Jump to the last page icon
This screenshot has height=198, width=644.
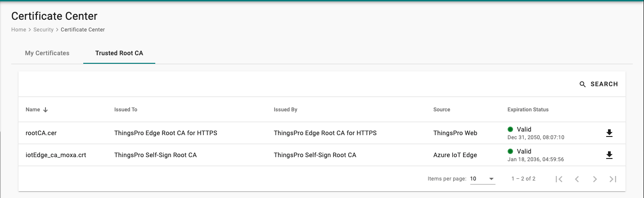pos(613,179)
